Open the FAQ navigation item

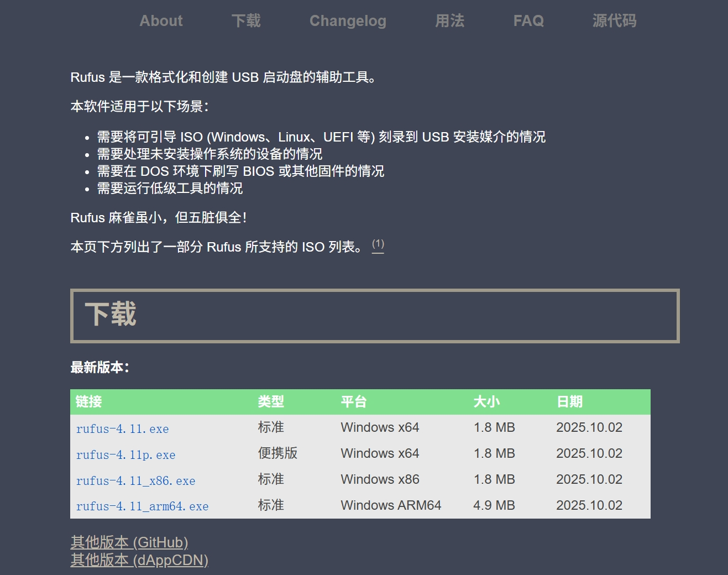coord(528,21)
